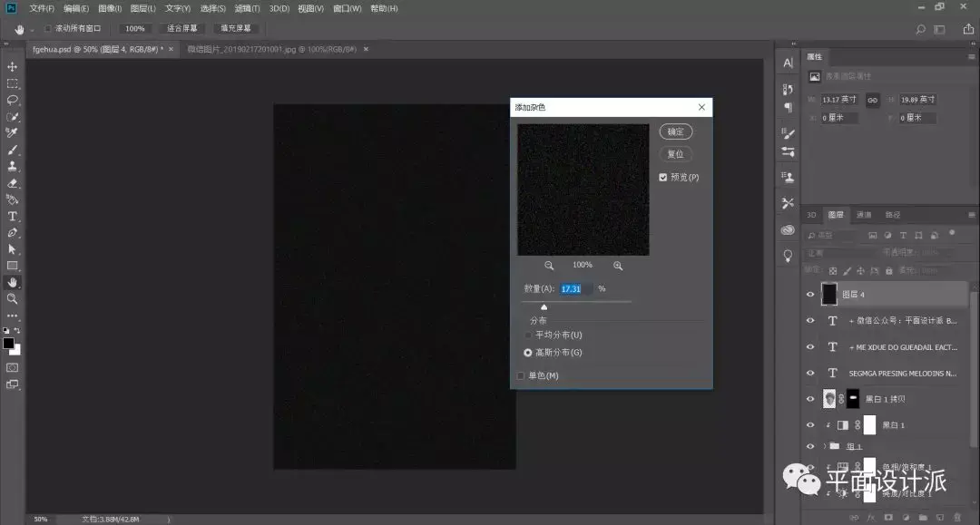Toggle the 预览(P) preview checkbox

[x=663, y=178]
